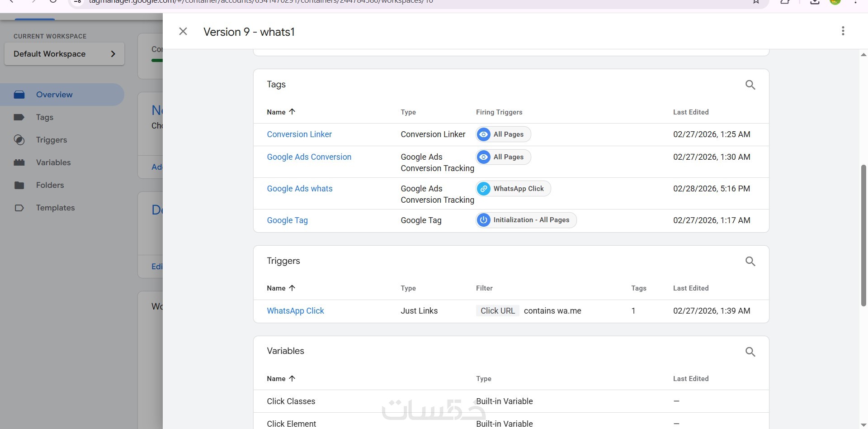
Task: Click the link icon in the WhatsApp Click trigger chip
Action: click(x=484, y=189)
